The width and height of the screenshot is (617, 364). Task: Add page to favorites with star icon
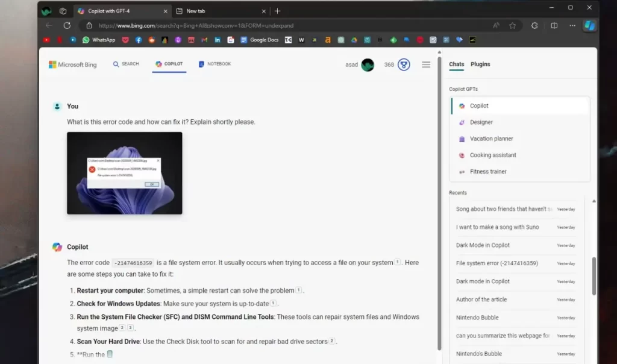512,25
